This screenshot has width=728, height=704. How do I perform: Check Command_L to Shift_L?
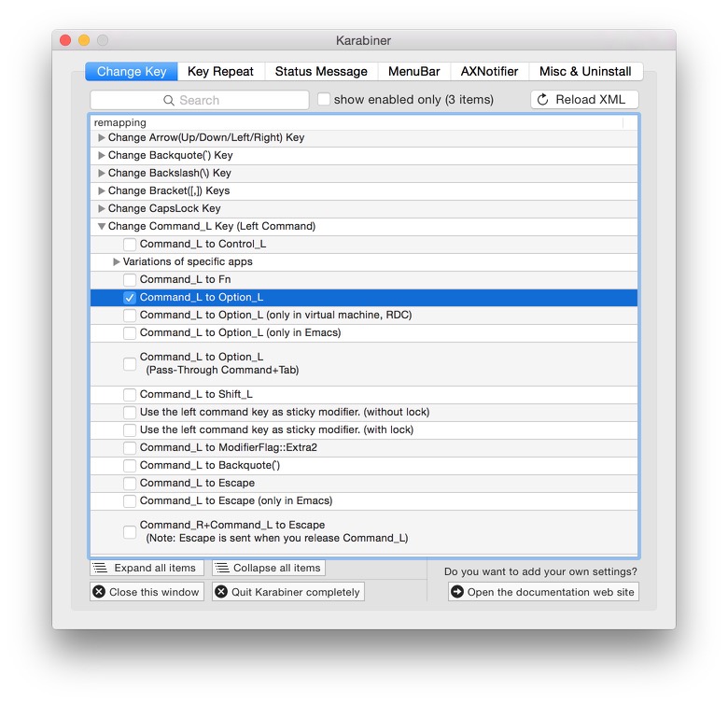click(130, 394)
